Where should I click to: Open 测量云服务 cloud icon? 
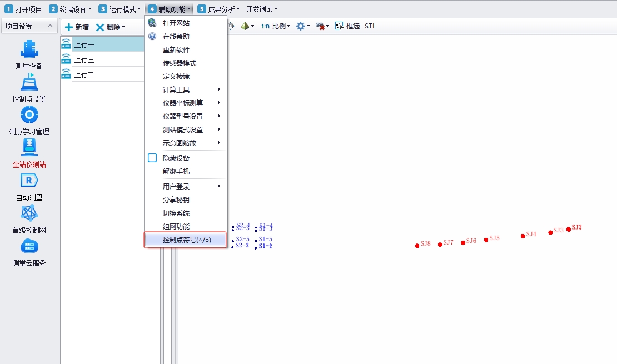pyautogui.click(x=29, y=247)
